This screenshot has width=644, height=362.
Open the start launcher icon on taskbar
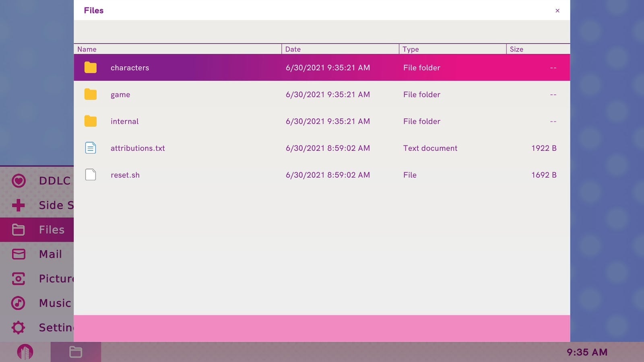pos(25,352)
